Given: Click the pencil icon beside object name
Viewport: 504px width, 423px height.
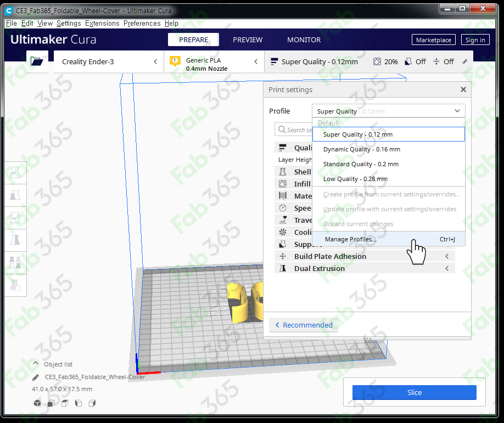Looking at the screenshot, I should (36, 377).
